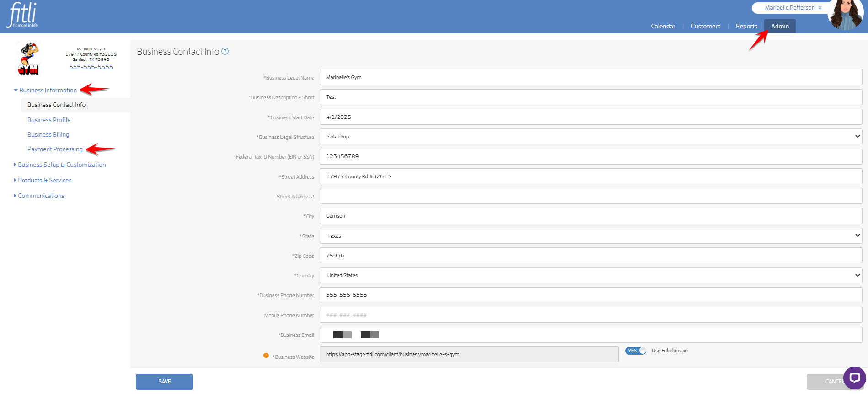Click the '17977 County Rd #3261 S' sidebar address text
Viewport: 868px width, 394px height.
coord(91,54)
